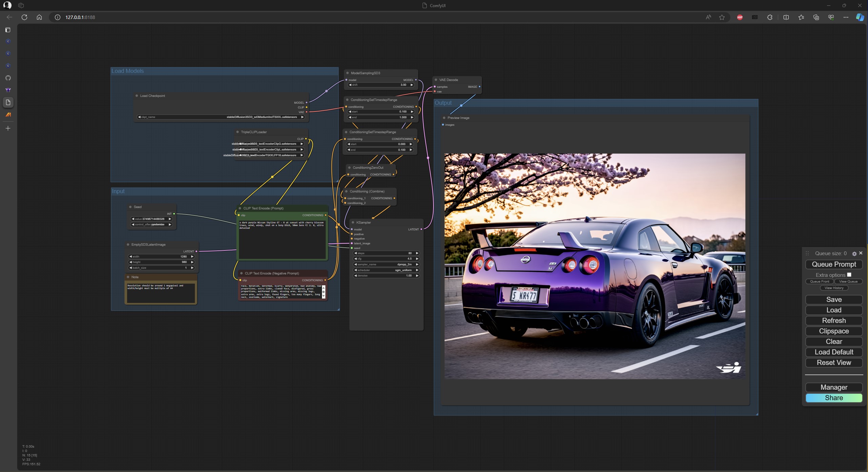Screen dimensions: 868x472
Task: Select the active ComfyUI document tab in sidebar
Action: (x=8, y=102)
